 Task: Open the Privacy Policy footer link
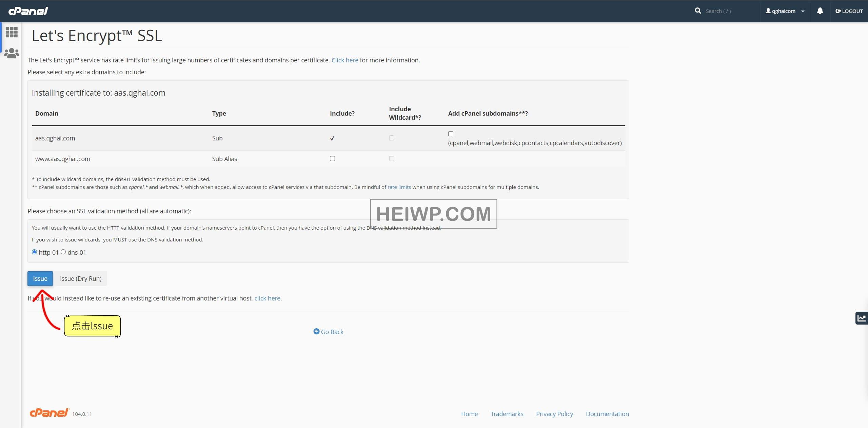(554, 414)
